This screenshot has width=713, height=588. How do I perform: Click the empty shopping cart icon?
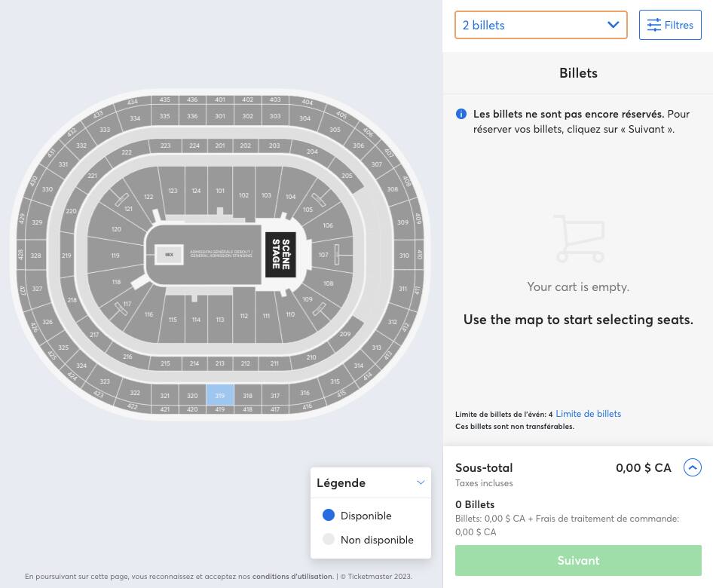coord(578,239)
